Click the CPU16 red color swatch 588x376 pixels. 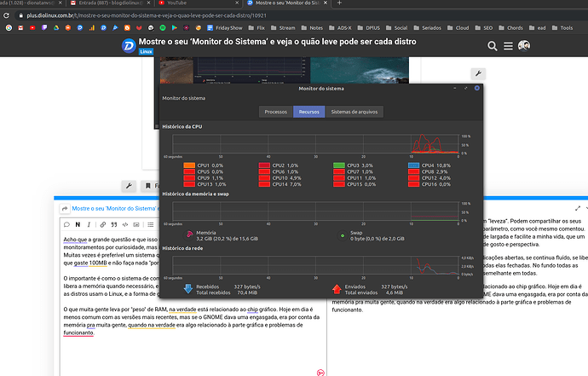413,184
